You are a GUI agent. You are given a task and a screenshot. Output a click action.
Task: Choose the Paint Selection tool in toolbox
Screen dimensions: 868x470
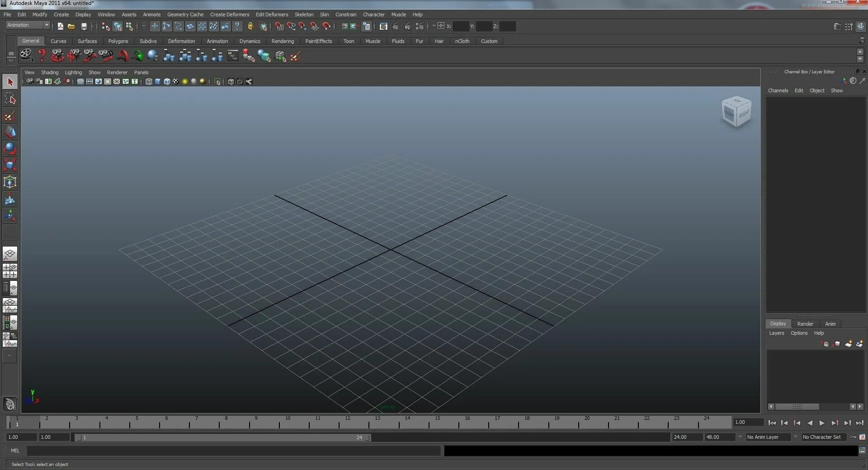click(10, 115)
